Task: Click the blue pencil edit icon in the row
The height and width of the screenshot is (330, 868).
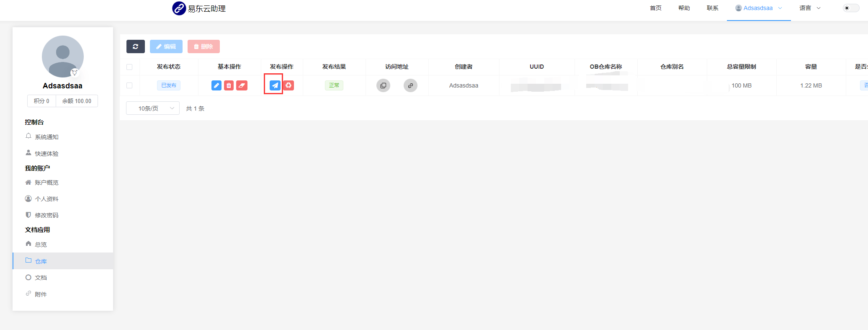Action: 216,85
